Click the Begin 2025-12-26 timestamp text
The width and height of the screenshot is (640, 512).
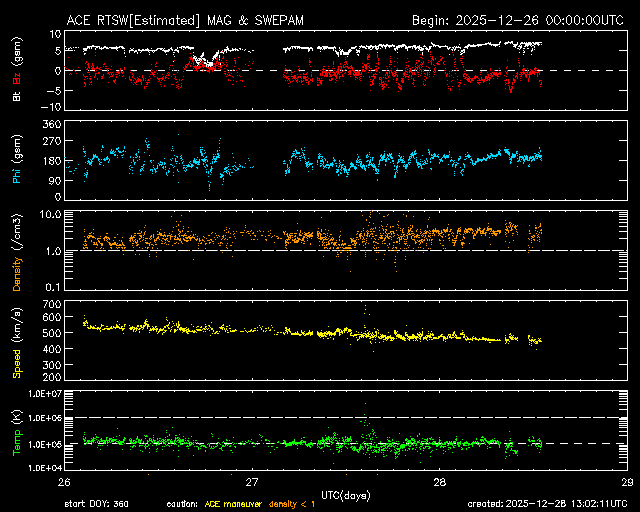[x=519, y=20]
